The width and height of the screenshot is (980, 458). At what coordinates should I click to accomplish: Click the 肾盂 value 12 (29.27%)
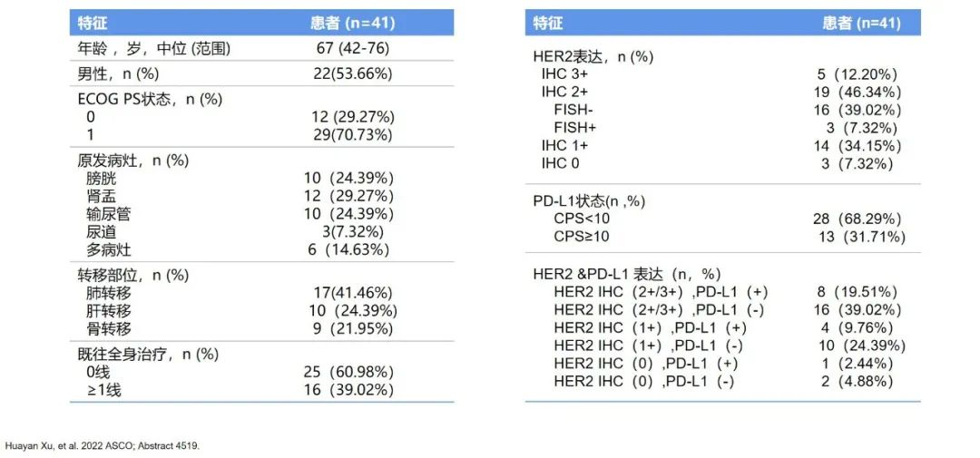(x=348, y=196)
